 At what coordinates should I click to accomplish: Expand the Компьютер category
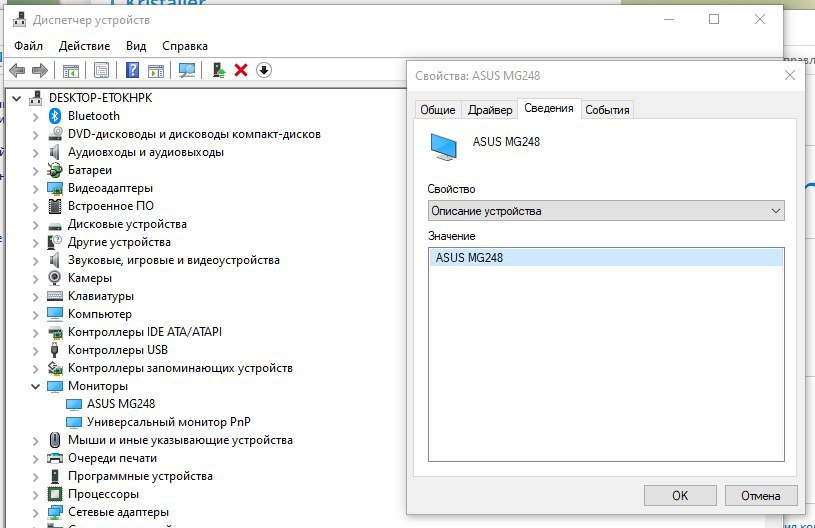[x=35, y=315]
